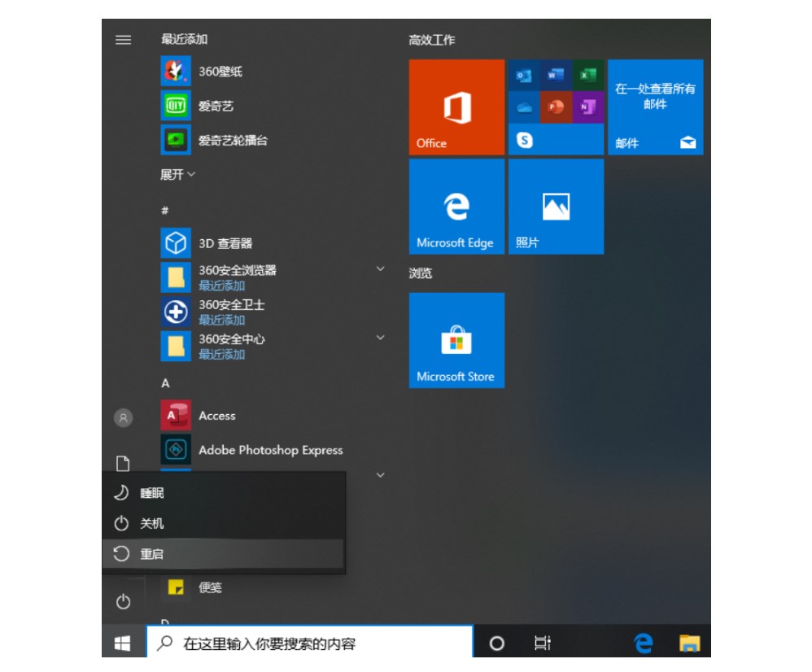
Task: Click the Windows Start button
Action: 123,644
